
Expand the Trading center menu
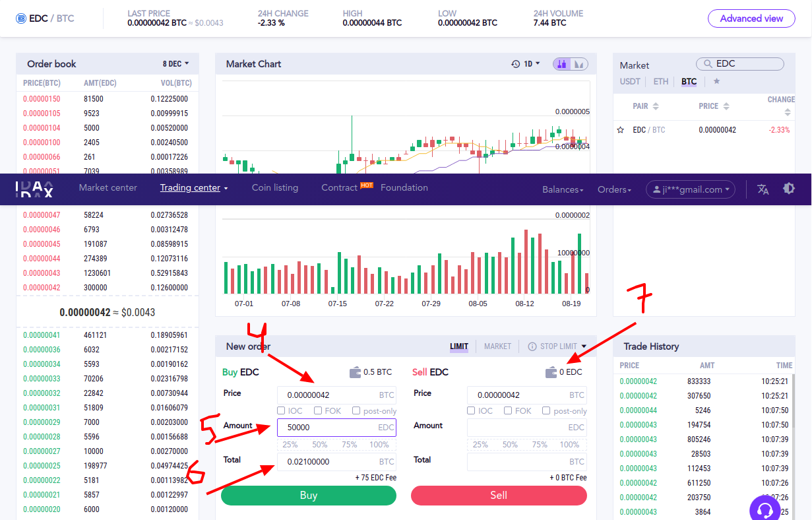pyautogui.click(x=194, y=188)
